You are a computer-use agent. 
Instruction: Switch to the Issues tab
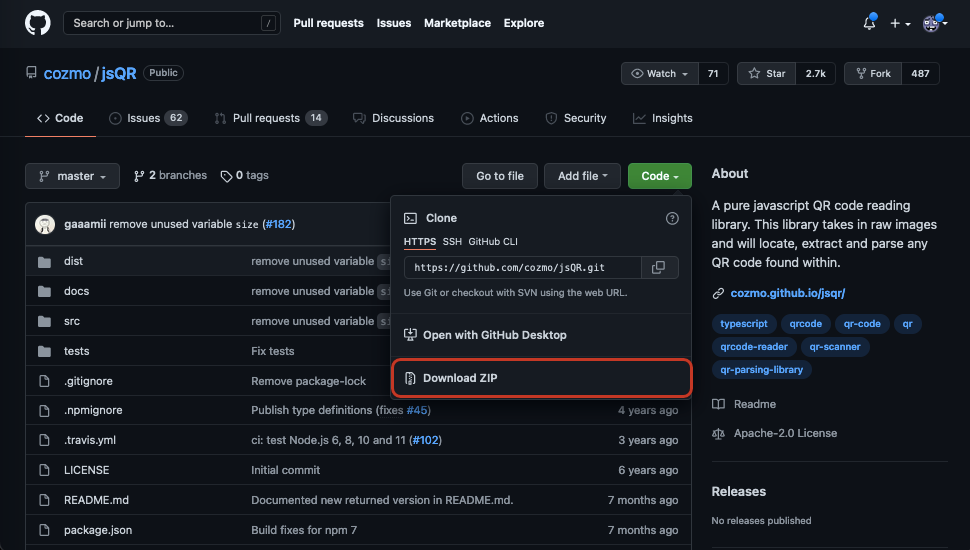pyautogui.click(x=148, y=118)
